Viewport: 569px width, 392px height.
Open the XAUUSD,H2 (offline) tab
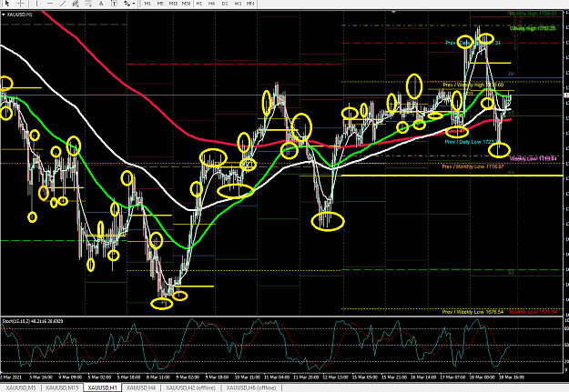pos(190,387)
